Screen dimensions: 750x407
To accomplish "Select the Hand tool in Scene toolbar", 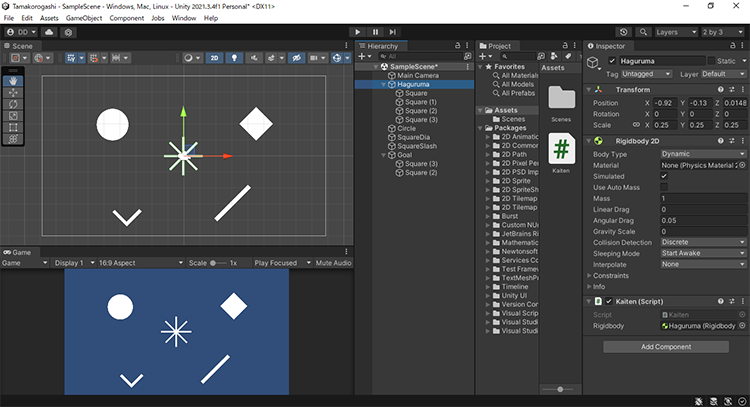I will tap(12, 79).
